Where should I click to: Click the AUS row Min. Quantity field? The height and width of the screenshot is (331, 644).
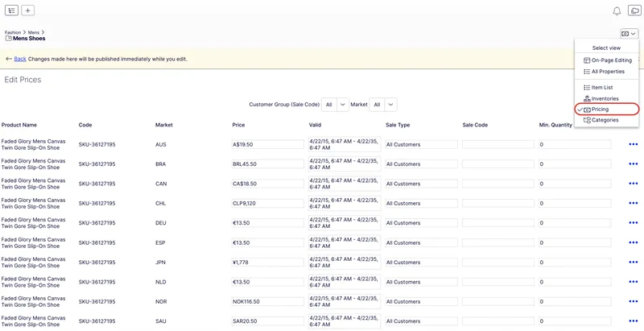click(575, 144)
